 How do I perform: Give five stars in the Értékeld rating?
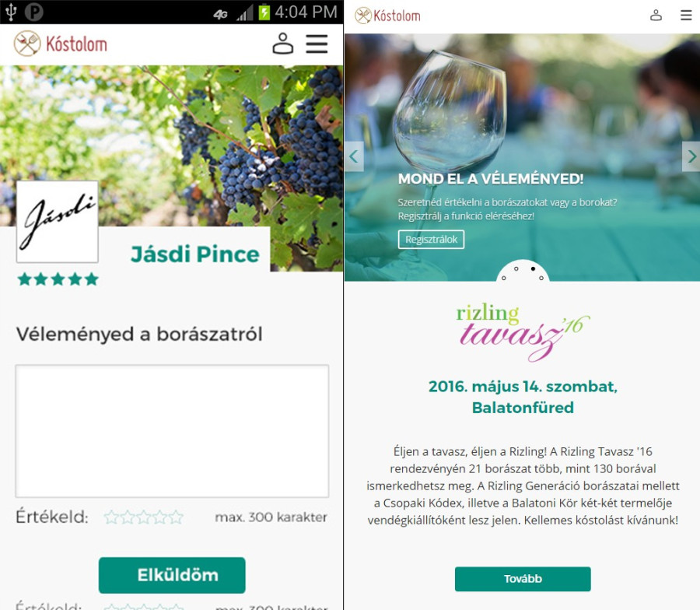[176, 517]
